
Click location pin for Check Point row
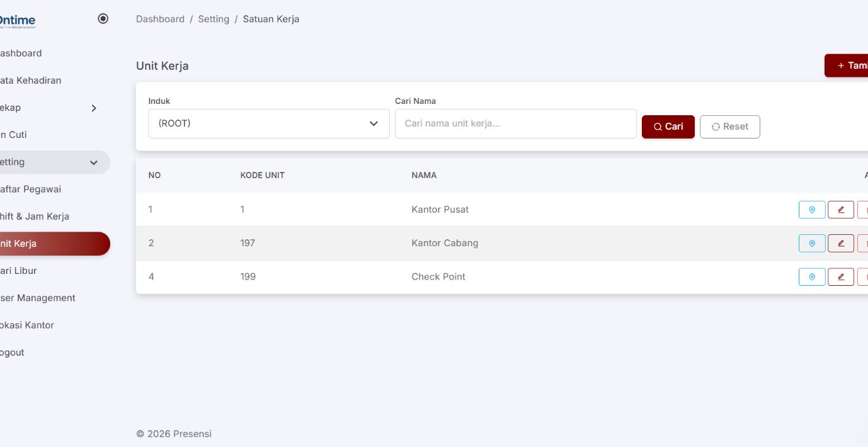(812, 277)
